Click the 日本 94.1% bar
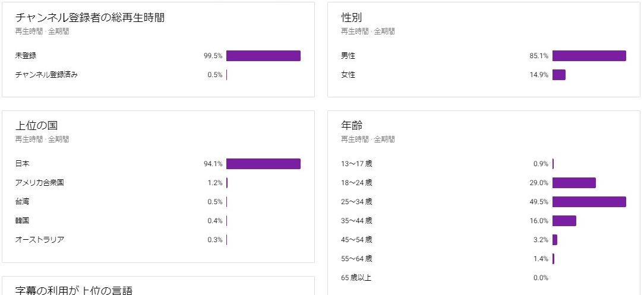The height and width of the screenshot is (295, 644). tap(263, 164)
